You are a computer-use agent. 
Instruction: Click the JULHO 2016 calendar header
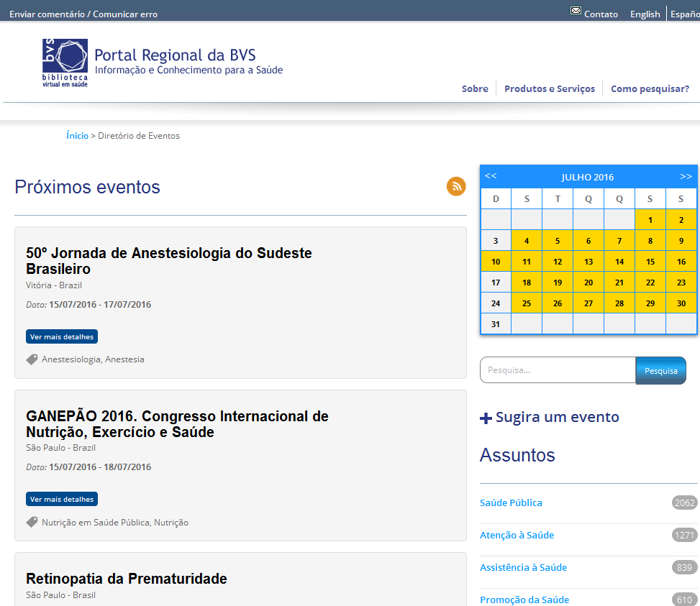tap(588, 177)
